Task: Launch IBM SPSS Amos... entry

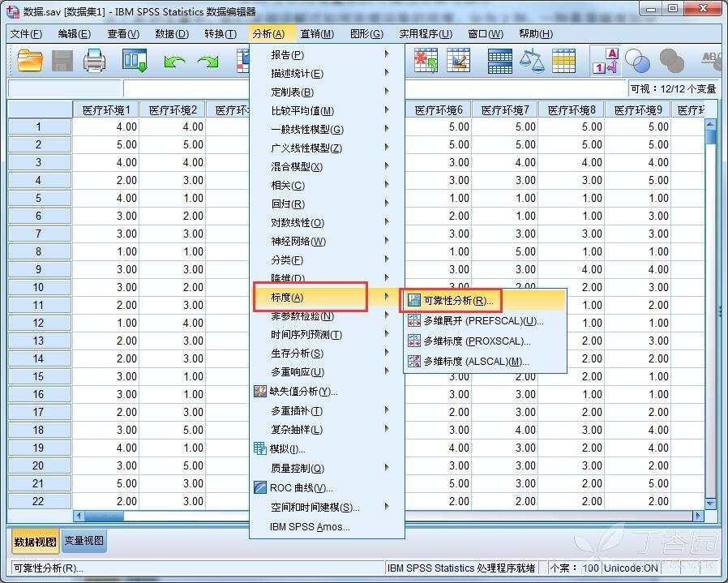Action: pyautogui.click(x=328, y=527)
